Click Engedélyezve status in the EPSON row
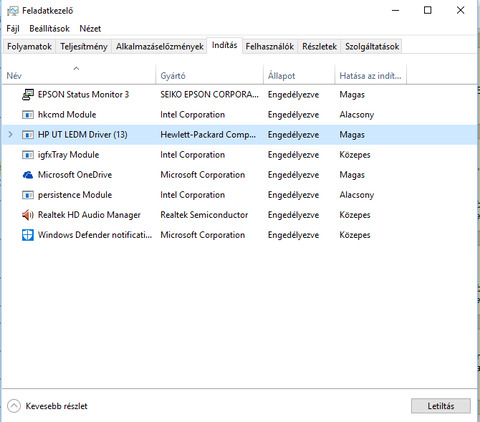The height and width of the screenshot is (422, 480). (x=293, y=95)
